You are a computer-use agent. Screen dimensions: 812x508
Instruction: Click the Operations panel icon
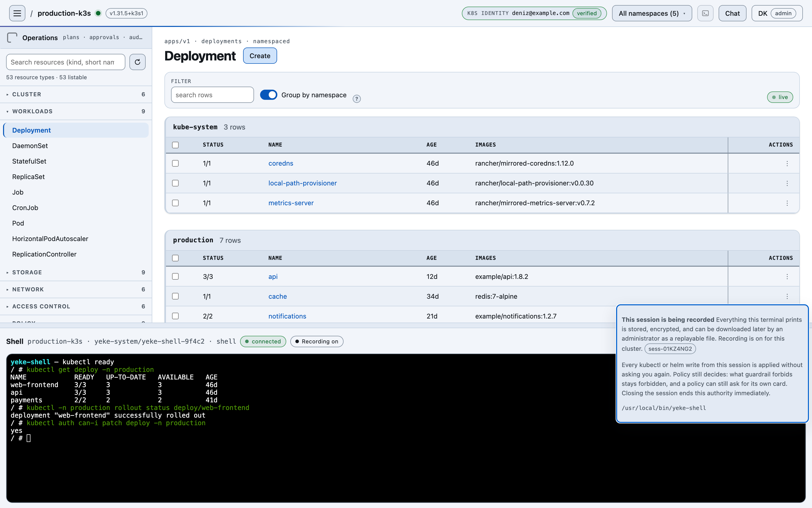click(12, 37)
